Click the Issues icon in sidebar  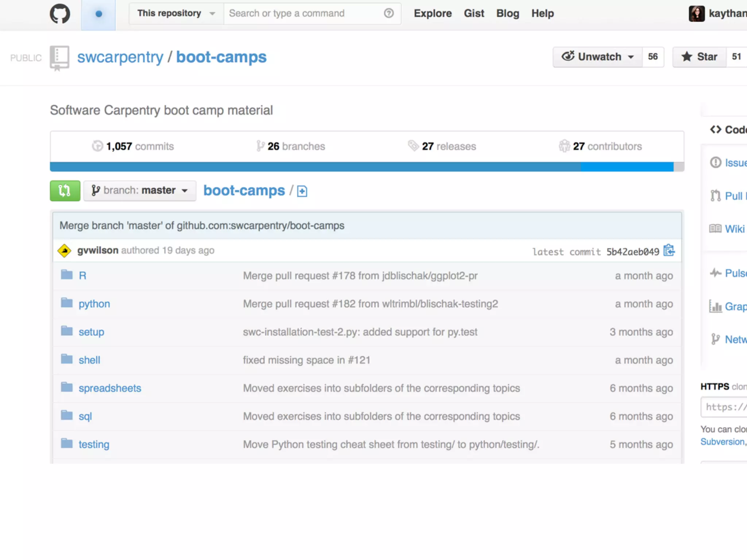(x=715, y=162)
